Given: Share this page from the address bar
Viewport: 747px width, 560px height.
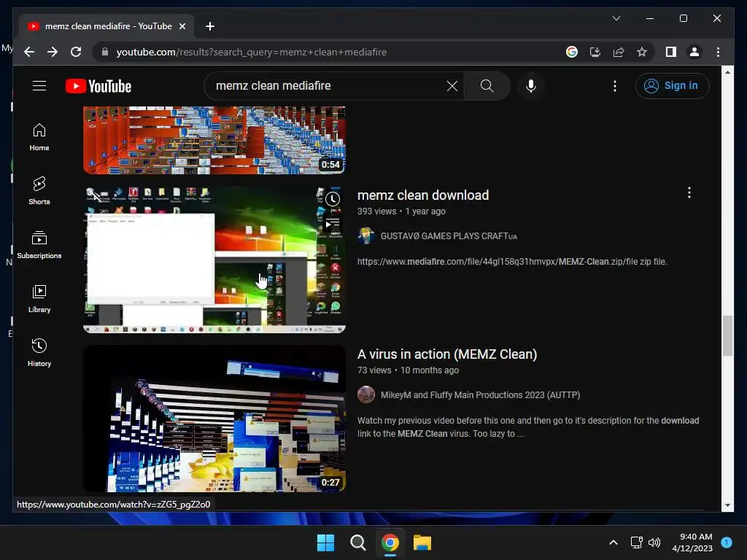Looking at the screenshot, I should coord(619,52).
